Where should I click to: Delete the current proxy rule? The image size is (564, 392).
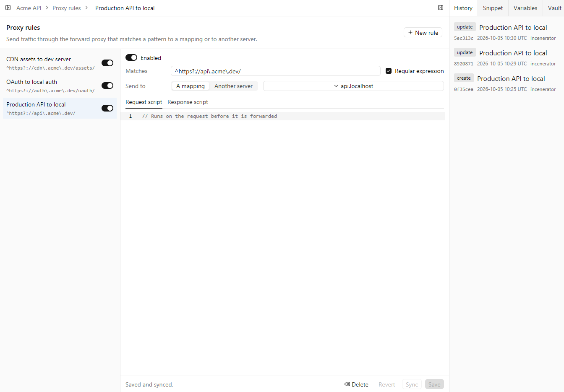(356, 384)
